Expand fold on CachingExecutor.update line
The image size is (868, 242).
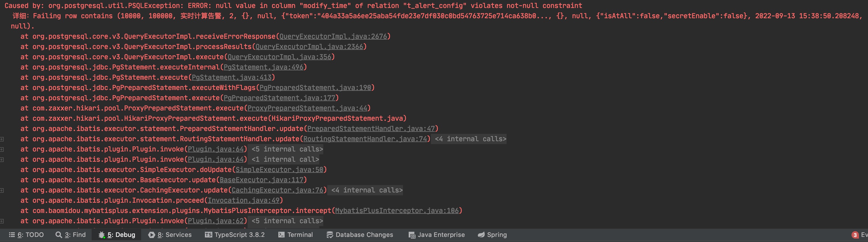click(x=2, y=190)
